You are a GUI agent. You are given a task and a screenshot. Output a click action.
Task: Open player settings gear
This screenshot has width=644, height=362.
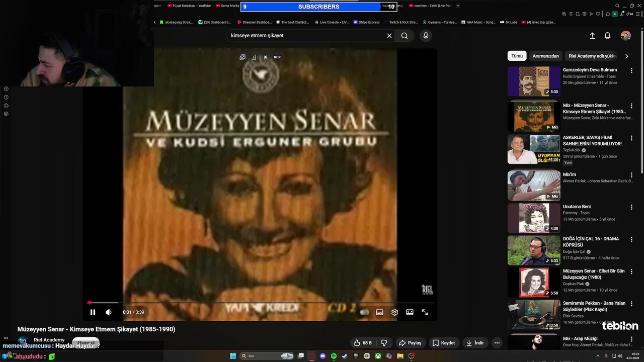394,312
